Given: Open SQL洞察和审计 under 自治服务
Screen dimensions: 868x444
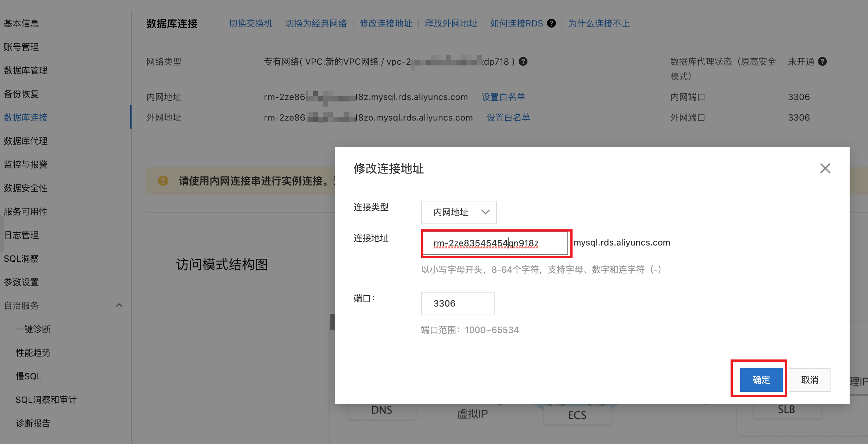Looking at the screenshot, I should pos(46,400).
